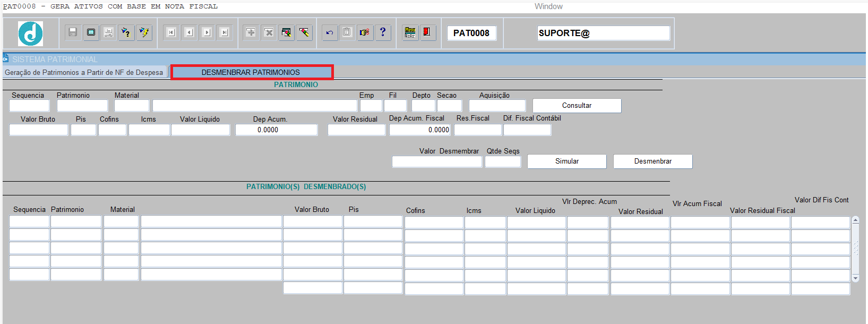Open Geração de Patrimonios a Partir de NF tab
Screen dimensions: 868x324
[x=84, y=72]
